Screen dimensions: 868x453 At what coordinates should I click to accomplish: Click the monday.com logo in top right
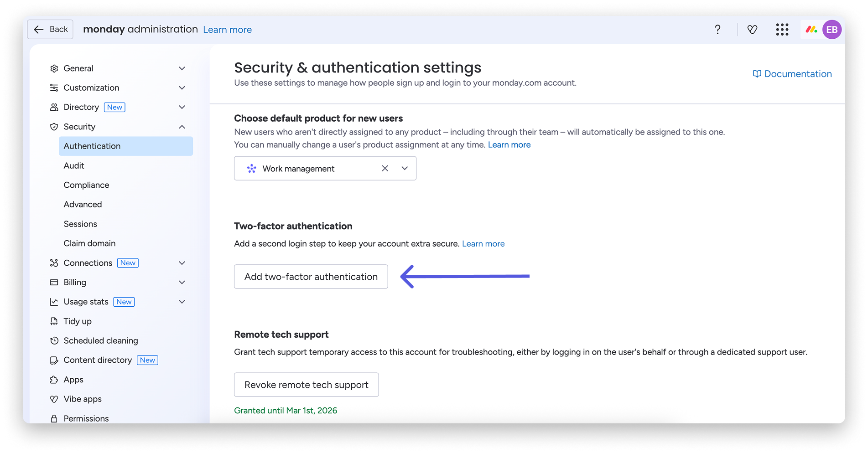[x=811, y=29]
